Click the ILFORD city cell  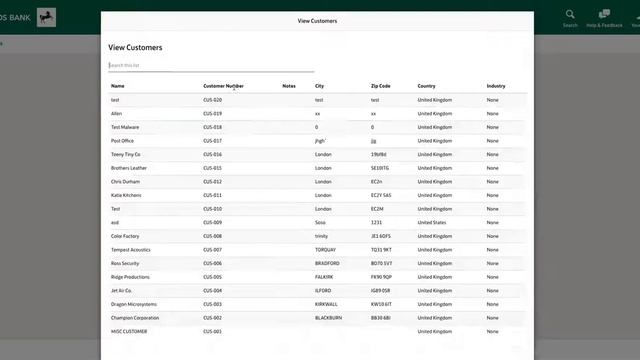(x=323, y=291)
